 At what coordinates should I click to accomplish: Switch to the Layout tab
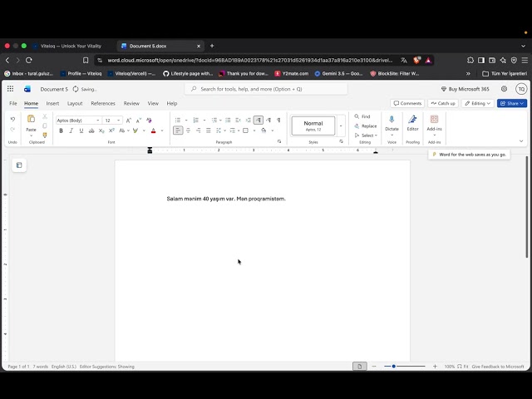point(75,103)
